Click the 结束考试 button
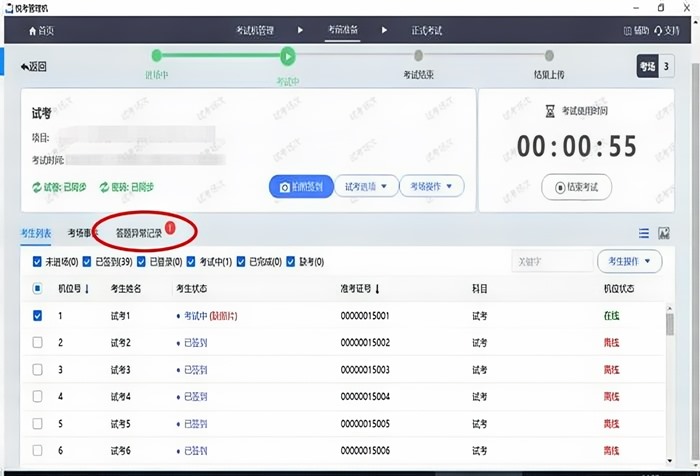 pyautogui.click(x=576, y=186)
